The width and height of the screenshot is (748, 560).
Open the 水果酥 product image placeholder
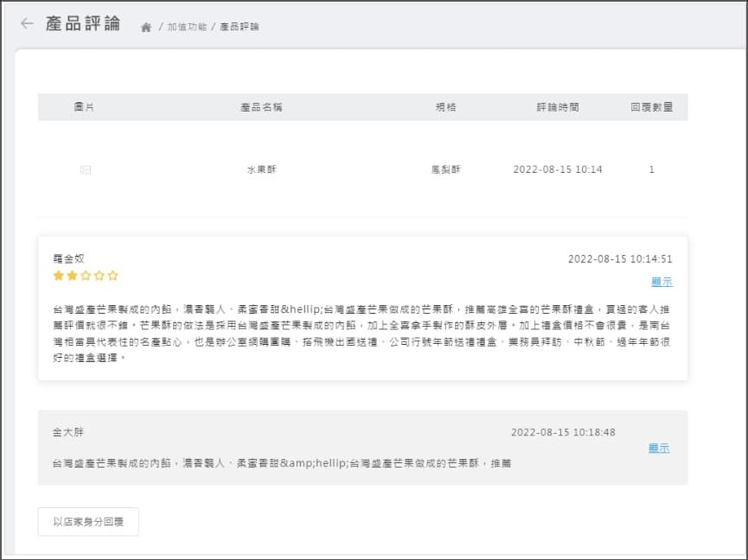point(85,170)
